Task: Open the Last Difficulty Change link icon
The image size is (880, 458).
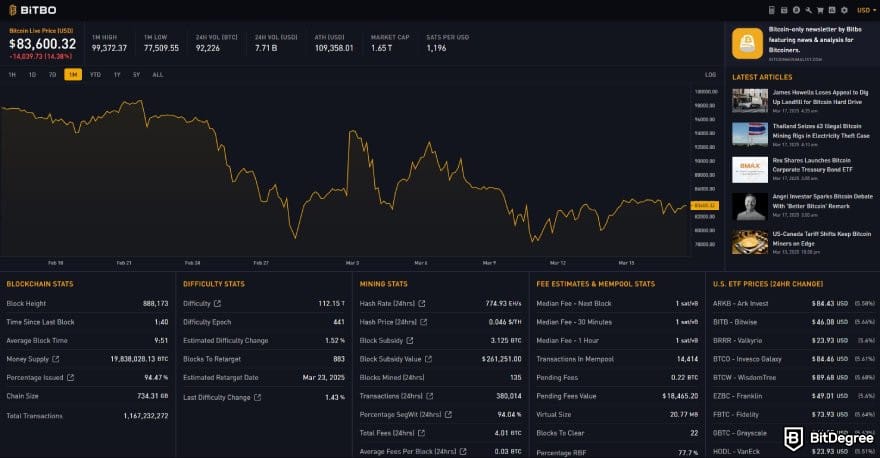Action: (257, 397)
